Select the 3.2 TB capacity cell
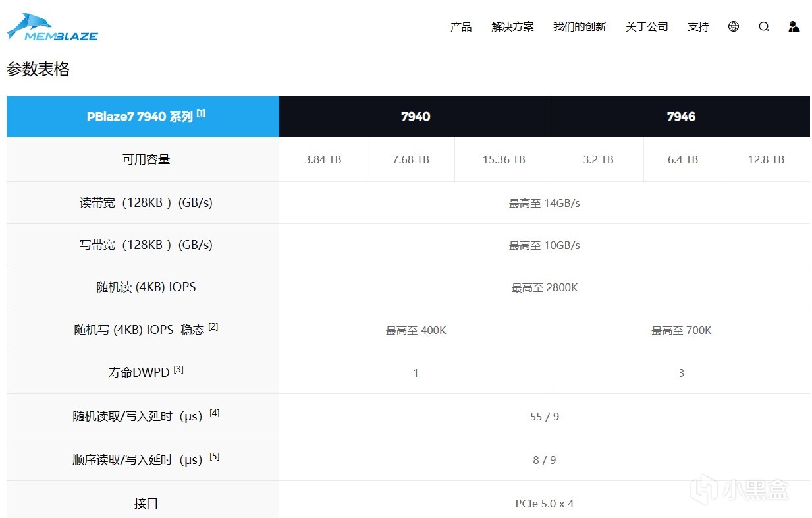This screenshot has height=518, width=812. tap(598, 159)
